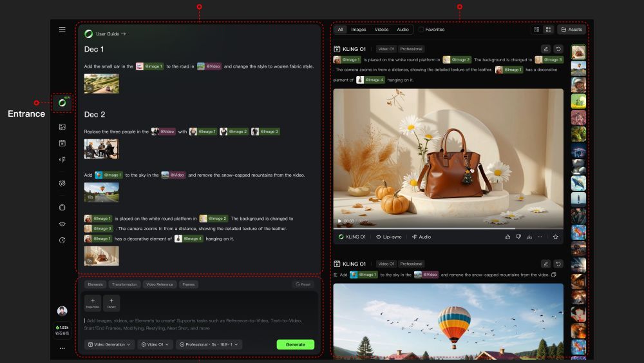Add Audio to the handbag video
This screenshot has width=644, height=363.
pos(421,237)
